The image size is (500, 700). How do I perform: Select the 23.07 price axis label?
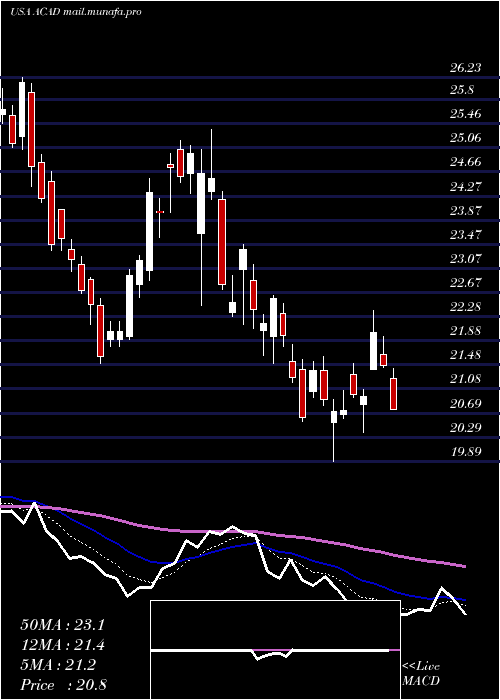(x=465, y=258)
